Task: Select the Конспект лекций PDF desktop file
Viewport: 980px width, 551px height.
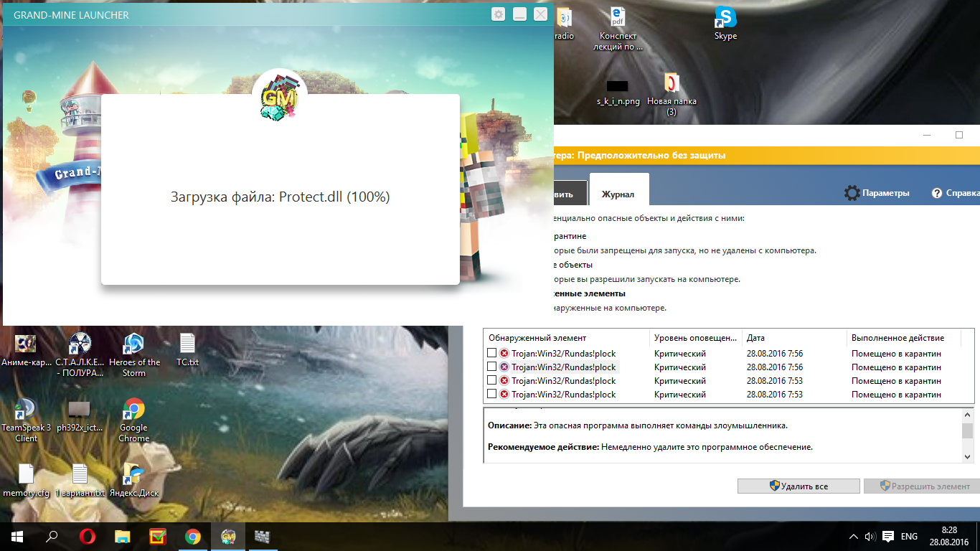Action: 618,29
